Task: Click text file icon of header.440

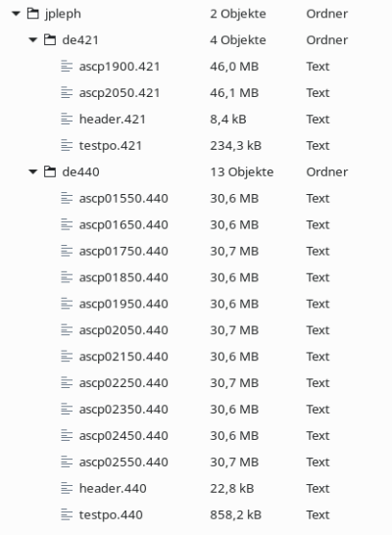Action: pos(67,488)
